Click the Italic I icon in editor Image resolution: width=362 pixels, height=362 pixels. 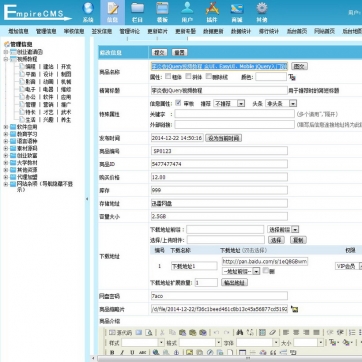(x=122, y=352)
